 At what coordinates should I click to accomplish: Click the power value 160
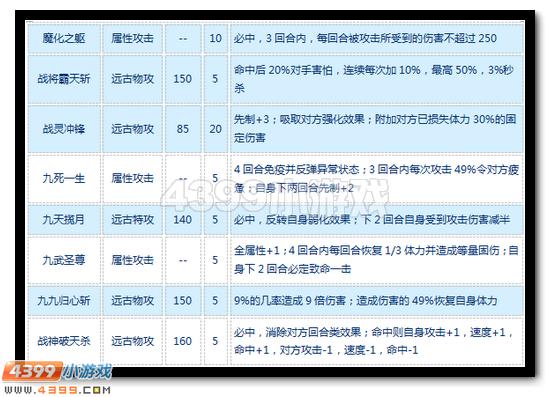(x=183, y=341)
